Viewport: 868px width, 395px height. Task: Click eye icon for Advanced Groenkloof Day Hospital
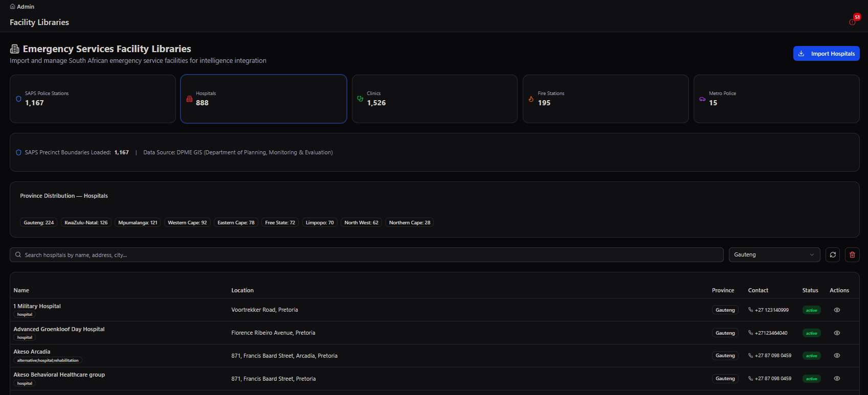pyautogui.click(x=837, y=333)
